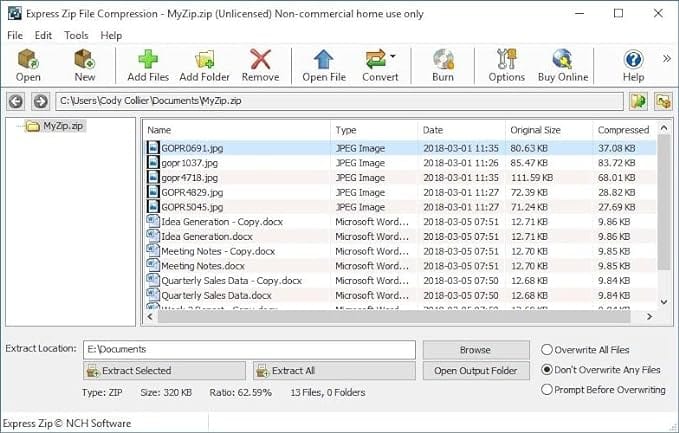This screenshot has width=679, height=433.
Task: Sort by the Compressed column header
Action: pyautogui.click(x=624, y=130)
